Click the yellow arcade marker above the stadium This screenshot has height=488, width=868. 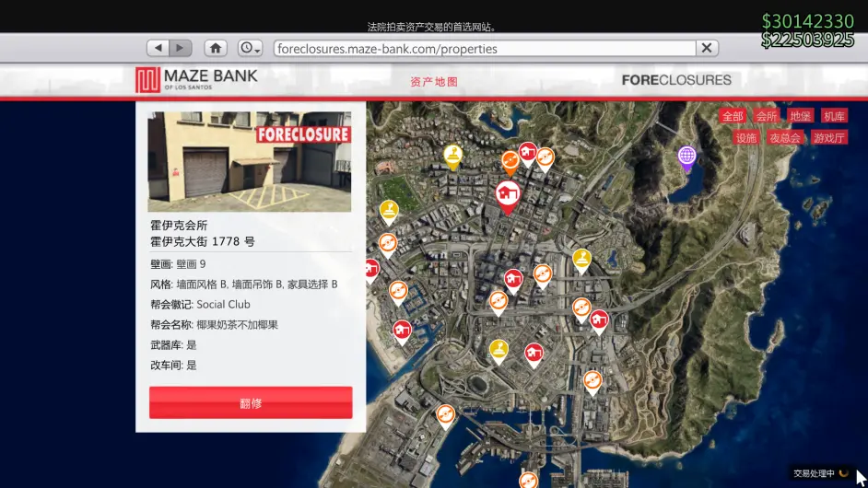pyautogui.click(x=499, y=352)
